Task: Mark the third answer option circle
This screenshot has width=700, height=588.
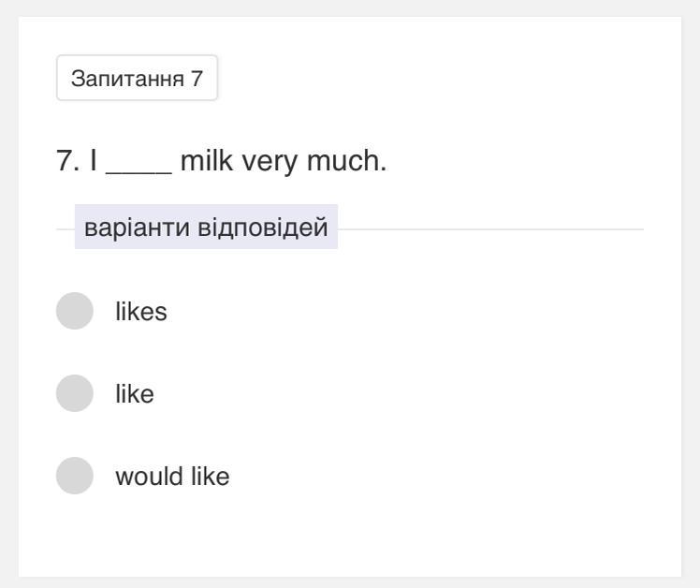Action: 75,476
